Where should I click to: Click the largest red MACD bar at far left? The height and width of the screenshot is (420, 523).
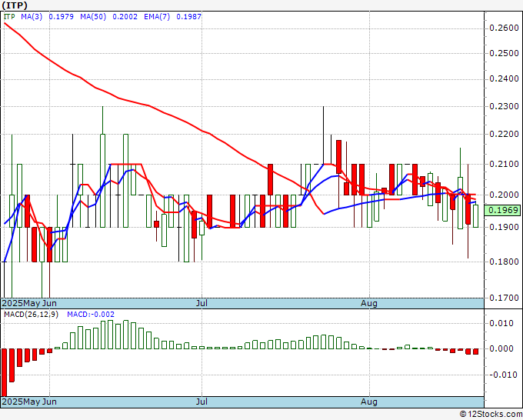[5, 372]
